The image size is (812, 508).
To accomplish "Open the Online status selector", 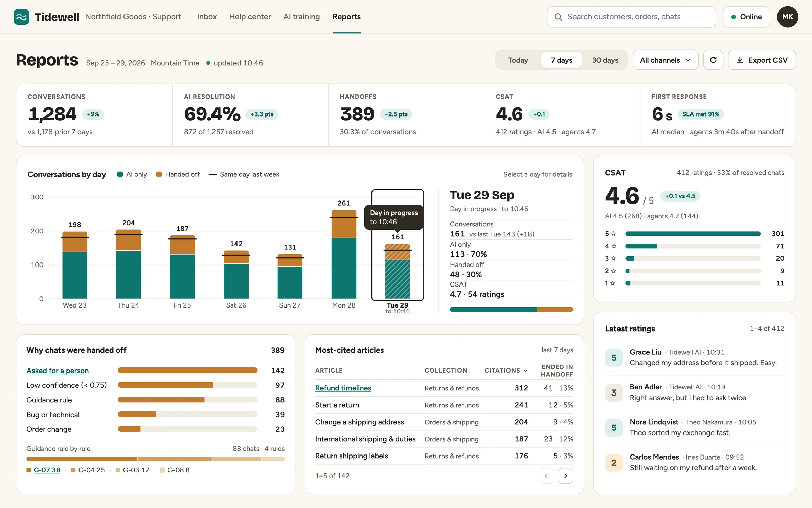I will coord(746,17).
